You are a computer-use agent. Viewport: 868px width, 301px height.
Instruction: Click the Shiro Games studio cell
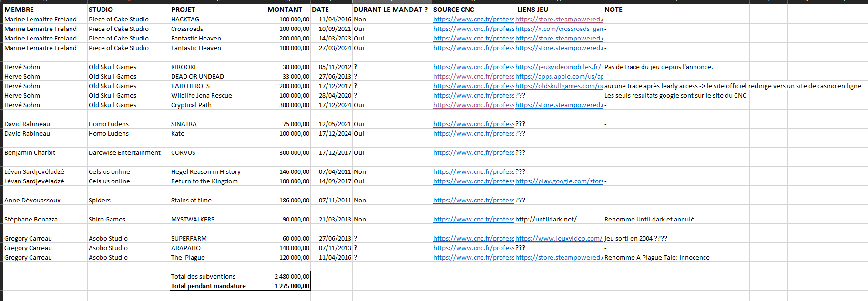click(x=129, y=219)
